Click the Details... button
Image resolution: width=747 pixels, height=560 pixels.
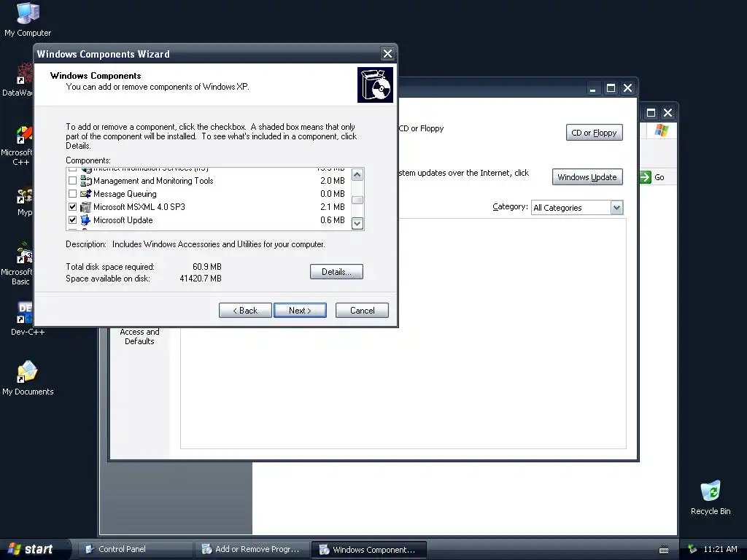tap(336, 272)
